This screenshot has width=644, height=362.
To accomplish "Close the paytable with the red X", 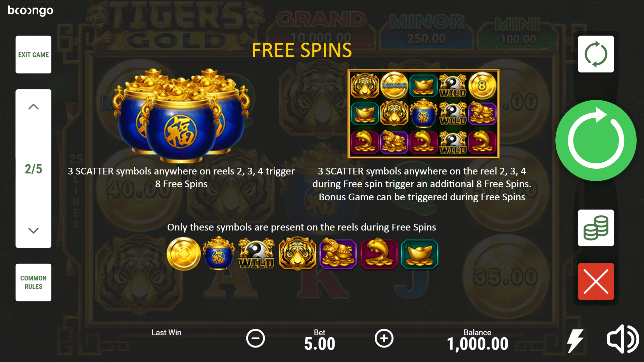I will coord(596,281).
